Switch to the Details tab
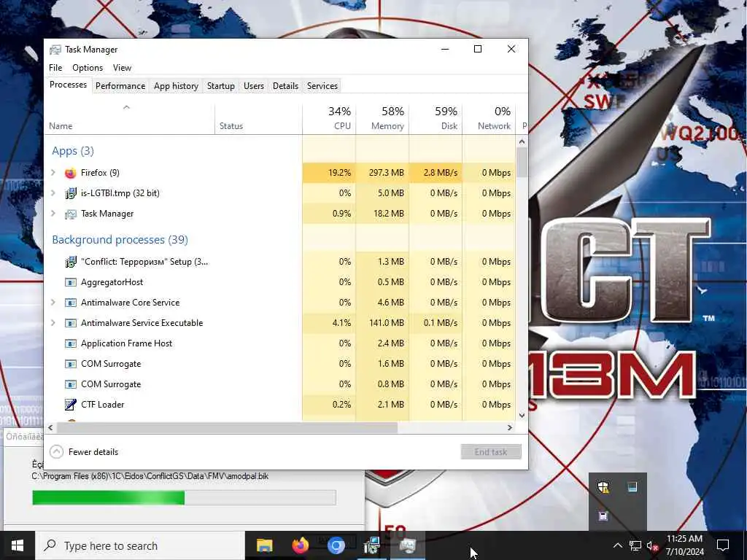The image size is (747, 560). click(285, 86)
